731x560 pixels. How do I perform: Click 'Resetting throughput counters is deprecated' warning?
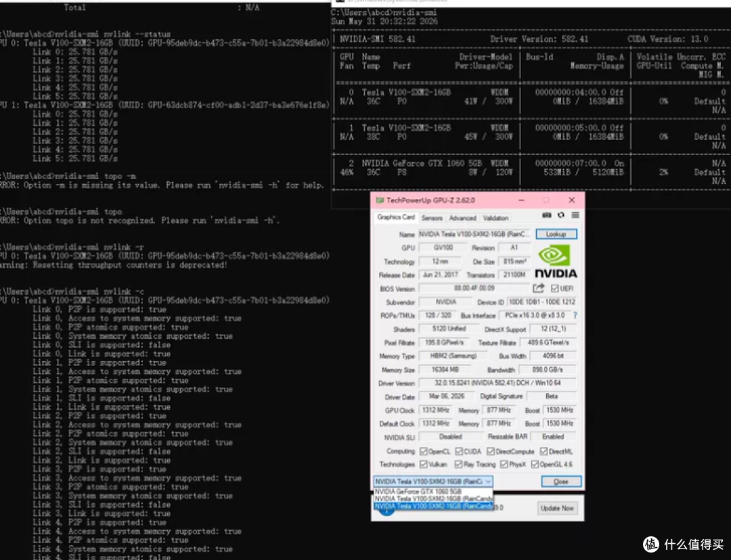click(x=113, y=264)
